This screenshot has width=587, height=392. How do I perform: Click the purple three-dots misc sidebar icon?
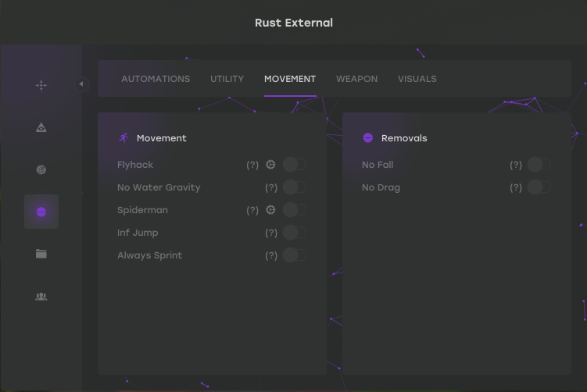41,212
